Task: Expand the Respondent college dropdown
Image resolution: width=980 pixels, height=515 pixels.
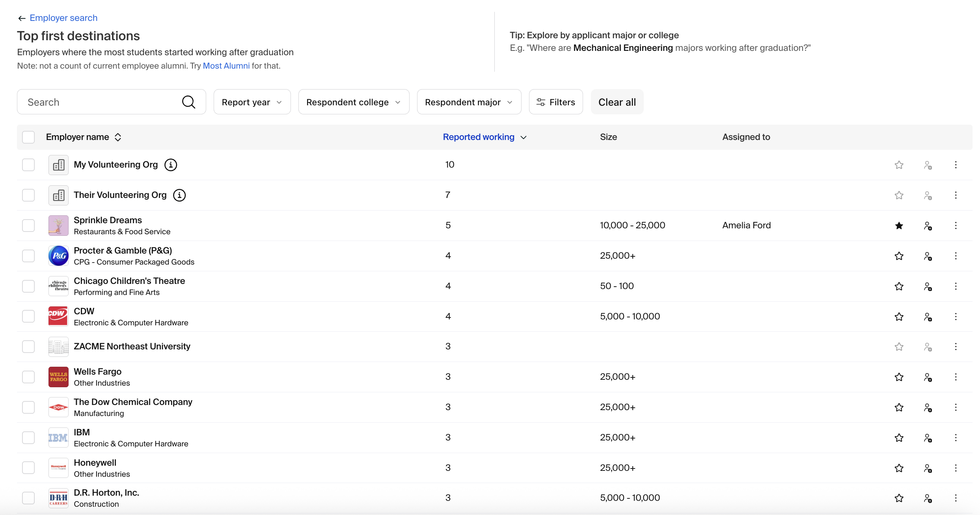Action: pyautogui.click(x=354, y=102)
